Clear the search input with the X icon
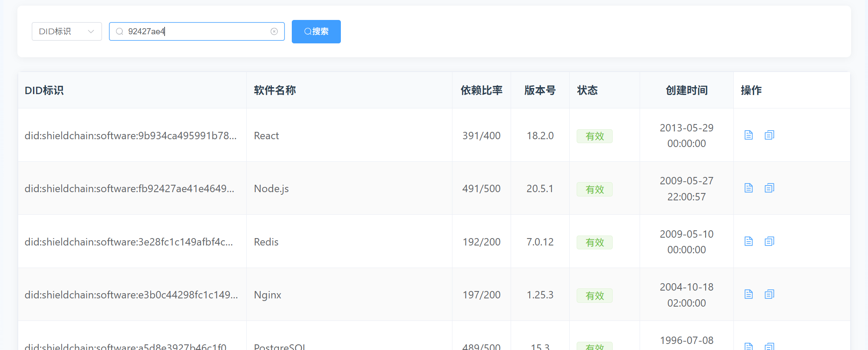The height and width of the screenshot is (350, 868). pos(274,32)
